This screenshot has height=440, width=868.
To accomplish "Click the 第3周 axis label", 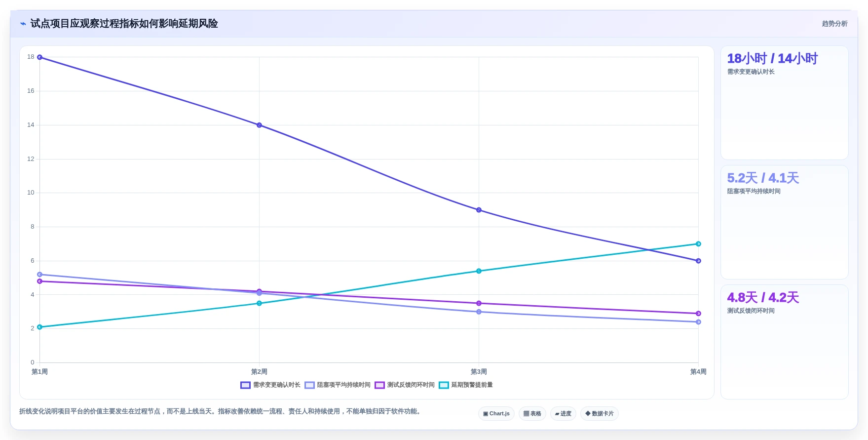I will 479,372.
